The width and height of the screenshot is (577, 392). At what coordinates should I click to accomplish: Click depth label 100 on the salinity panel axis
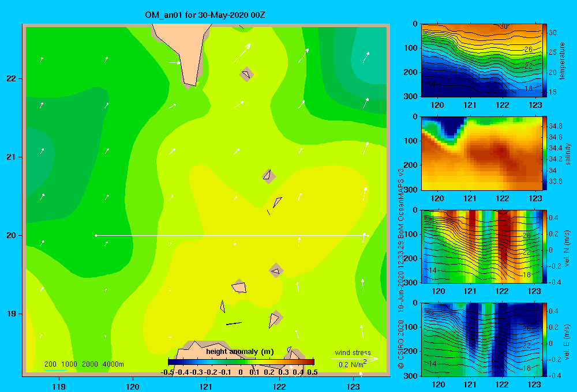pos(410,141)
